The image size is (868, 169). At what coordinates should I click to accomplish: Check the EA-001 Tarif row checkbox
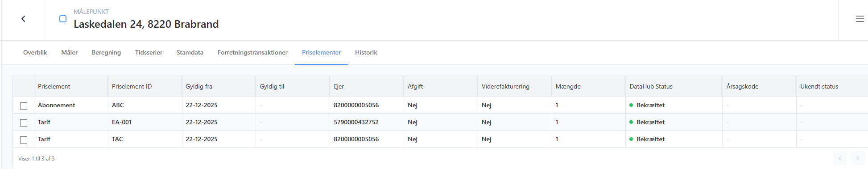click(x=24, y=123)
